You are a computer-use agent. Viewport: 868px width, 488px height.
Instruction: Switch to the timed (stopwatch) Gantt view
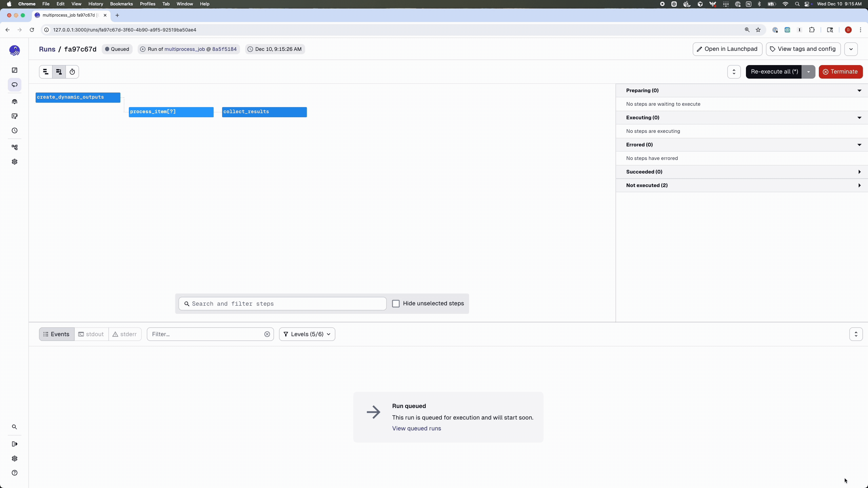pos(72,72)
